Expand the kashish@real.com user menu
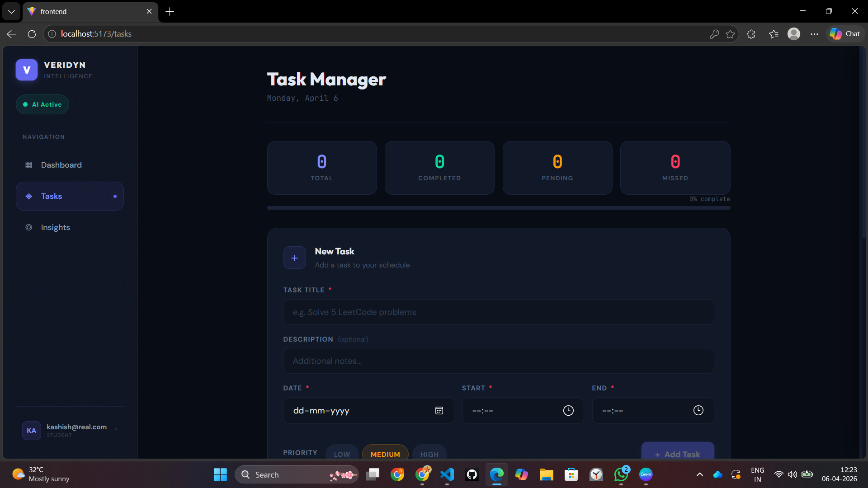868x488 pixels. [x=70, y=431]
